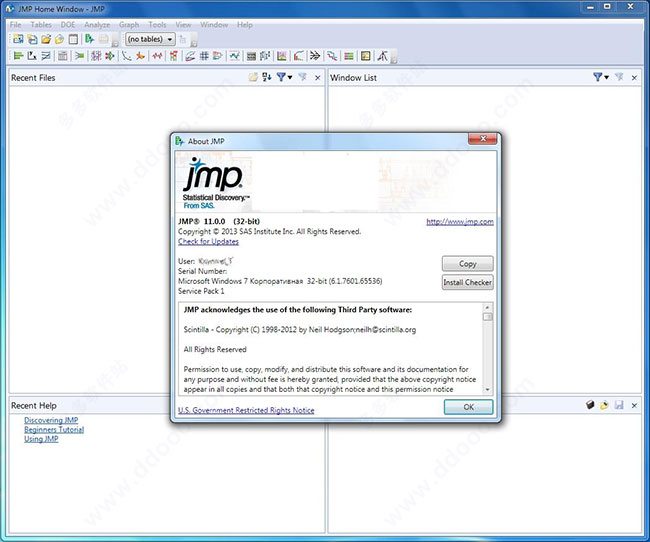This screenshot has width=650, height=542.
Task: Click the hash grid analysis icon
Action: pyautogui.click(x=204, y=56)
